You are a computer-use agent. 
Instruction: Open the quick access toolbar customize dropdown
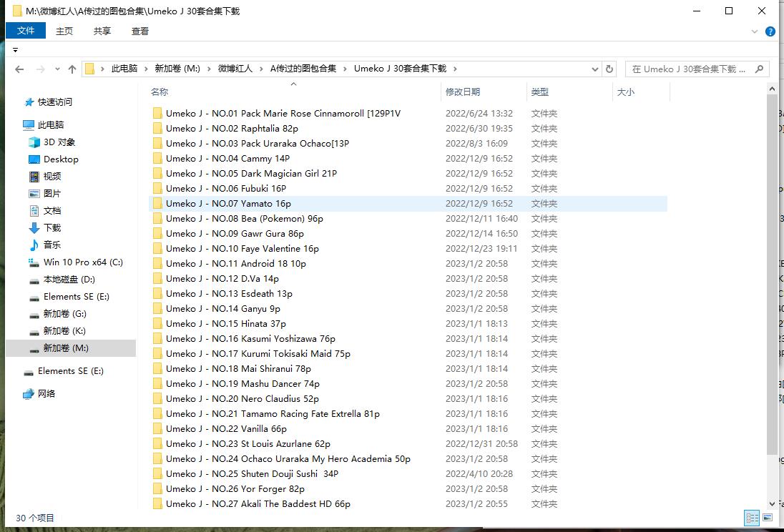16,50
